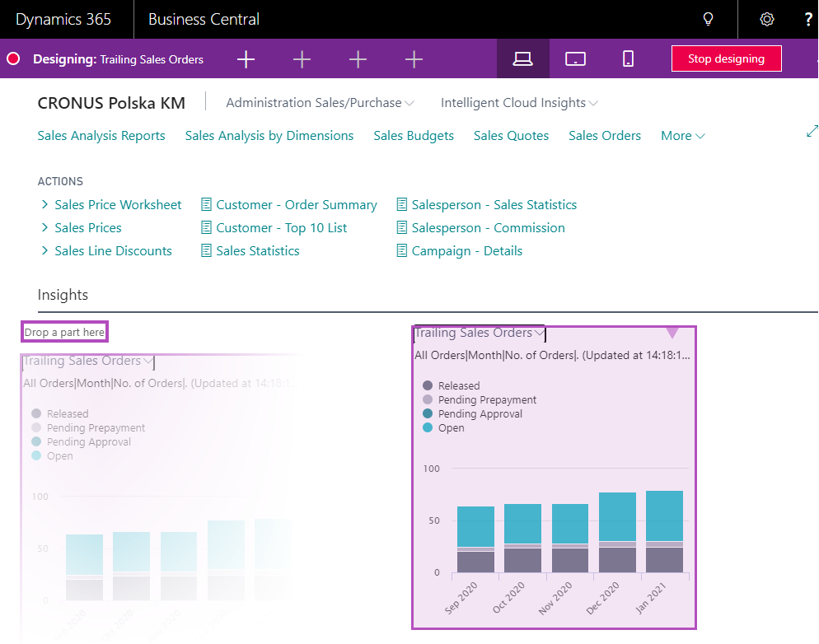Click the purple triangle handle on chart part

point(672,333)
